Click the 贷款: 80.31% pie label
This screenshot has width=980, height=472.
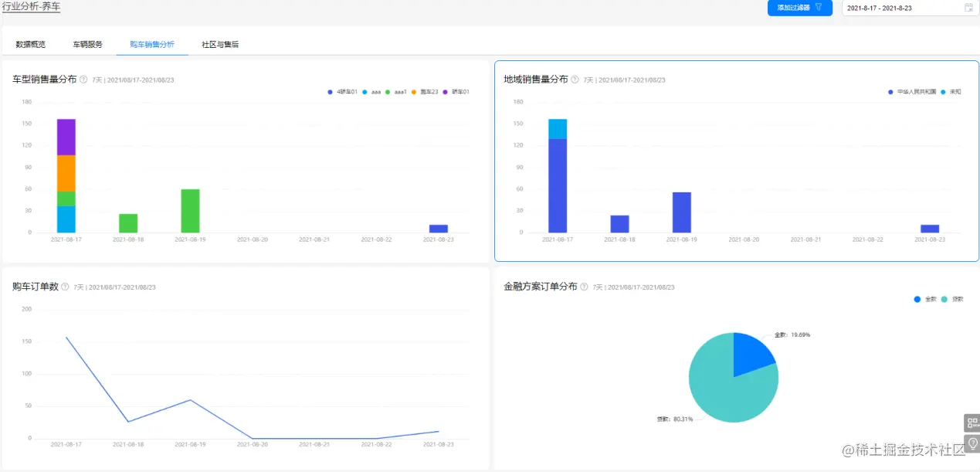coord(674,419)
